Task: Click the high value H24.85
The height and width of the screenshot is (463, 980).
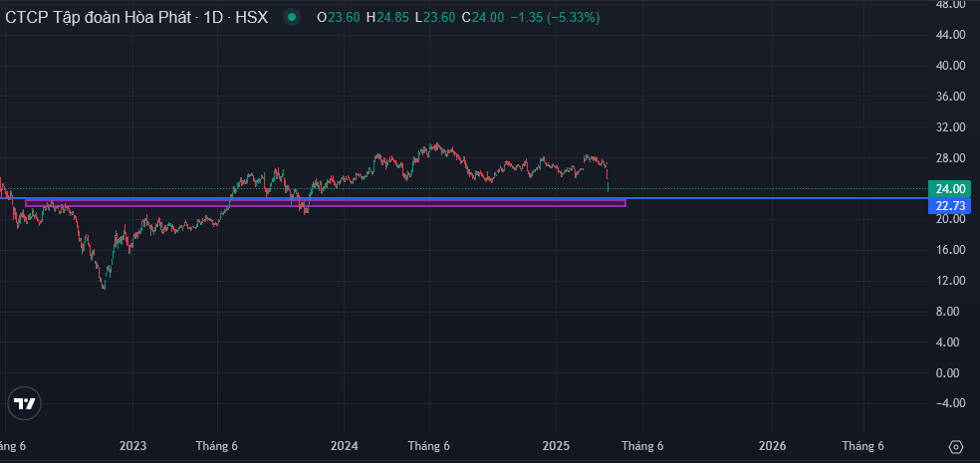Action: pos(388,18)
